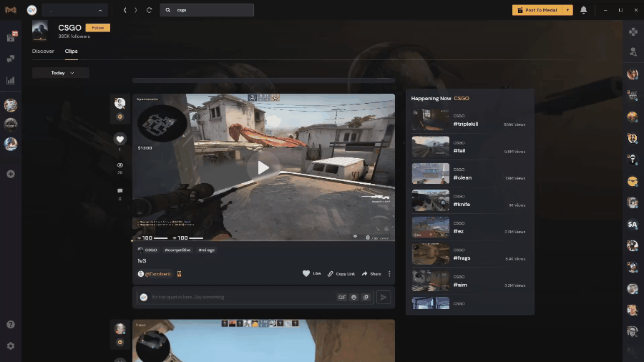Open the clips library icon with red badge
This screenshot has width=644, height=362.
point(11,37)
